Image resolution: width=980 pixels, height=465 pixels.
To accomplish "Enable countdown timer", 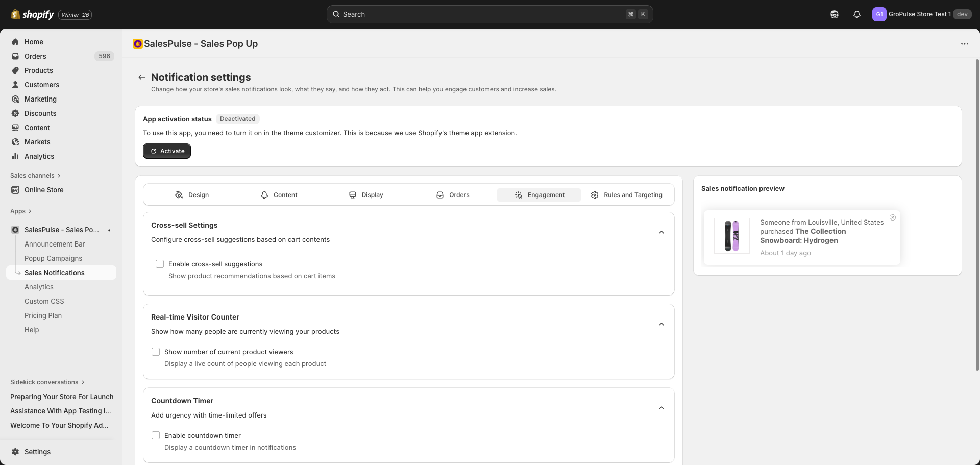I will [156, 435].
